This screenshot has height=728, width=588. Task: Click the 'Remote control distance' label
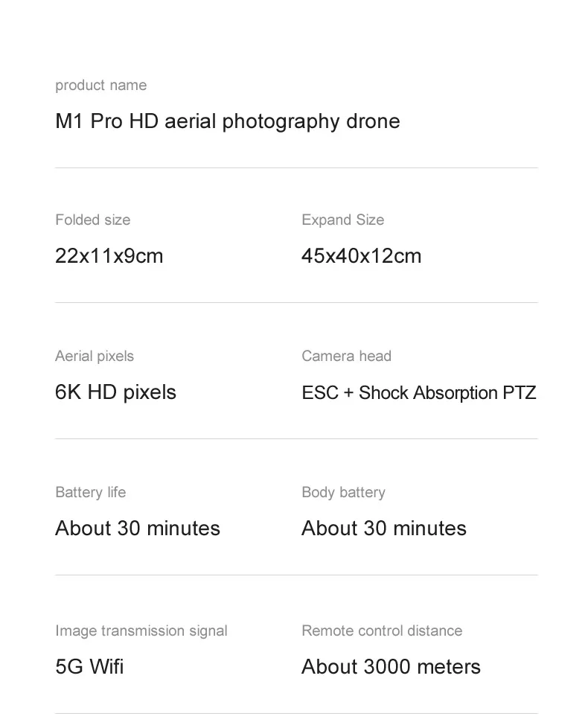(382, 631)
